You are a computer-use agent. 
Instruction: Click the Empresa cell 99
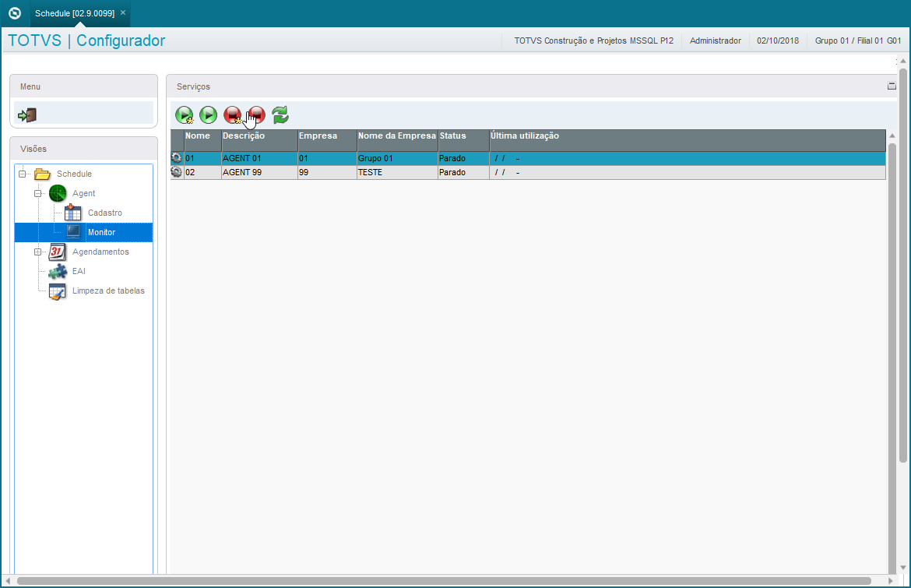pos(327,173)
